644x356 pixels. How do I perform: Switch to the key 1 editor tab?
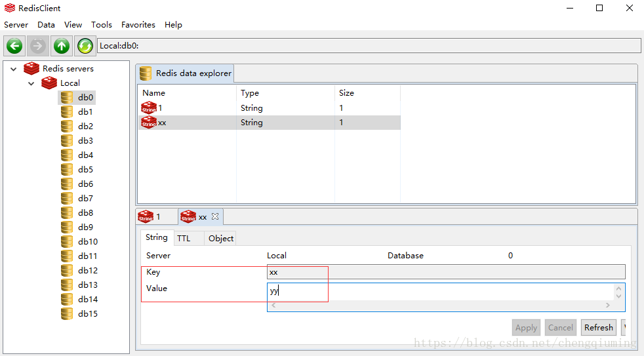[157, 216]
